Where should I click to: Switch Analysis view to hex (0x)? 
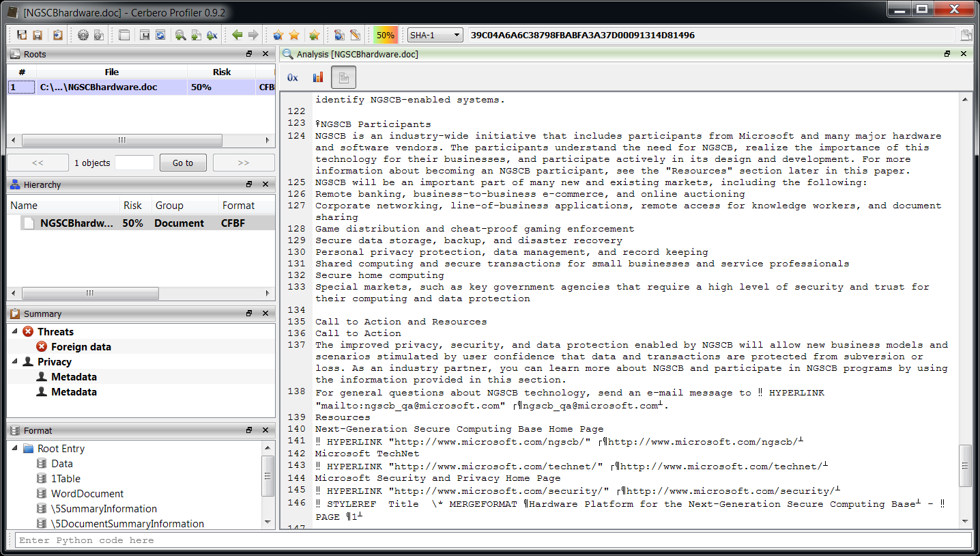point(293,77)
